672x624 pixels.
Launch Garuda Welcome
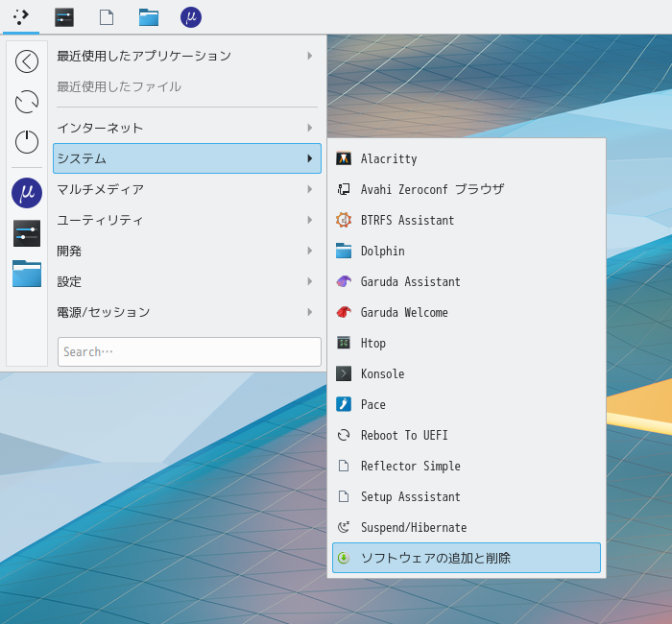(467, 312)
